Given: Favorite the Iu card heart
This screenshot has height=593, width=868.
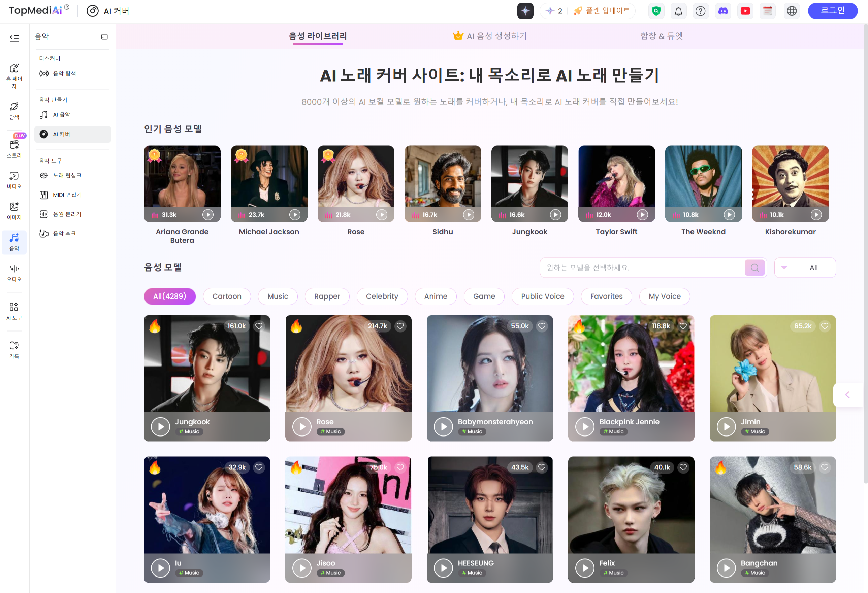Looking at the screenshot, I should 259,467.
